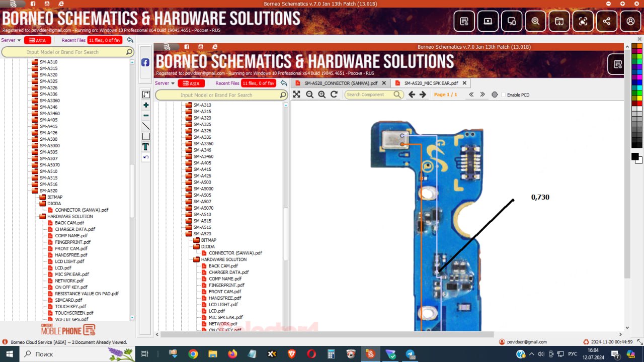Click the undo arrow in the annotation toolbar
644x362 pixels.
pyautogui.click(x=145, y=157)
